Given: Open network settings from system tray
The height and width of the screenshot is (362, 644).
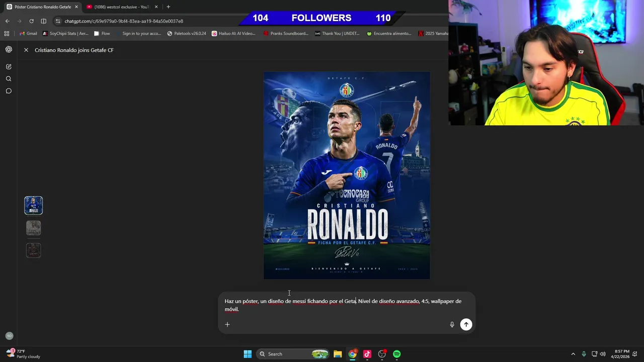Looking at the screenshot, I should click(x=594, y=354).
